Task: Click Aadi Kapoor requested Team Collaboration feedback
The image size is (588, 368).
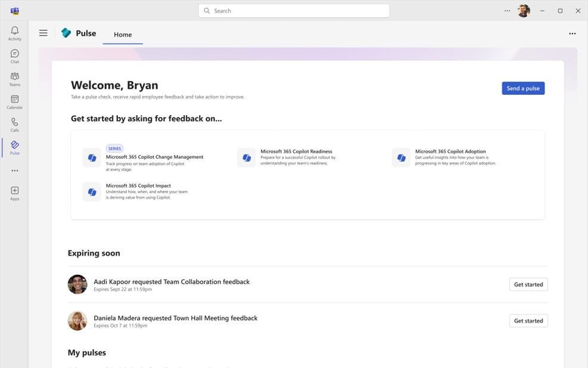Action: (x=172, y=282)
